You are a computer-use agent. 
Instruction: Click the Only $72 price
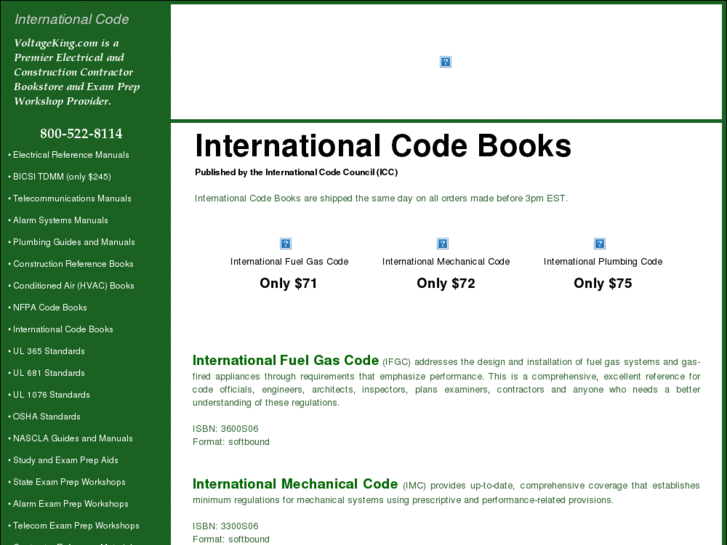coord(446,283)
